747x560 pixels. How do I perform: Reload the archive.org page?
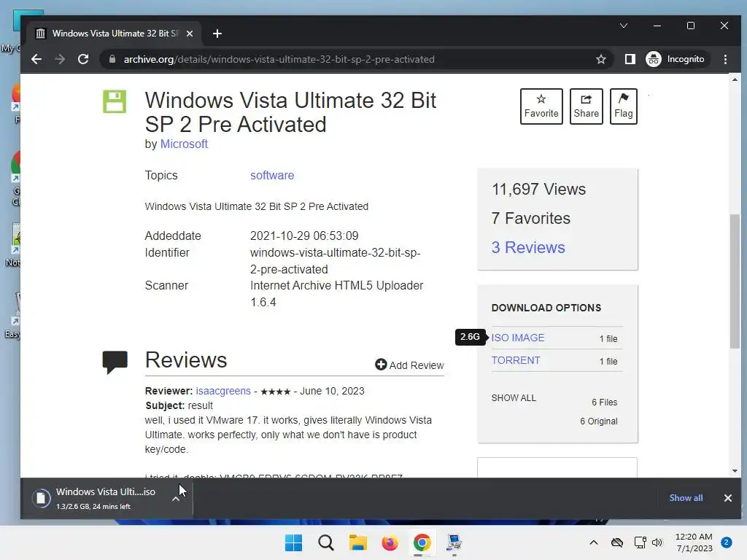(83, 59)
